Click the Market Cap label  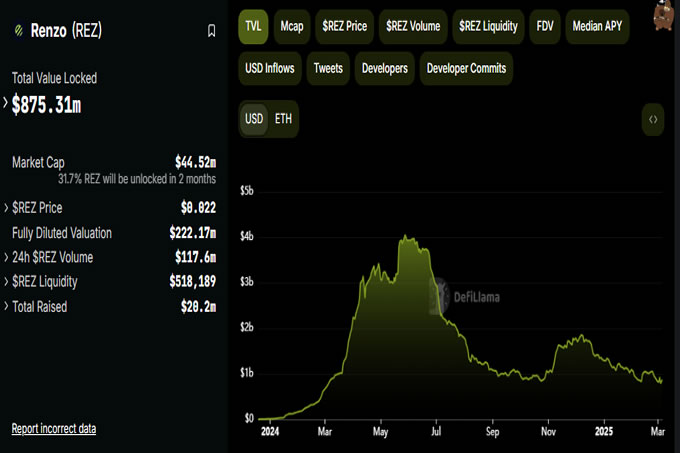[x=38, y=163]
